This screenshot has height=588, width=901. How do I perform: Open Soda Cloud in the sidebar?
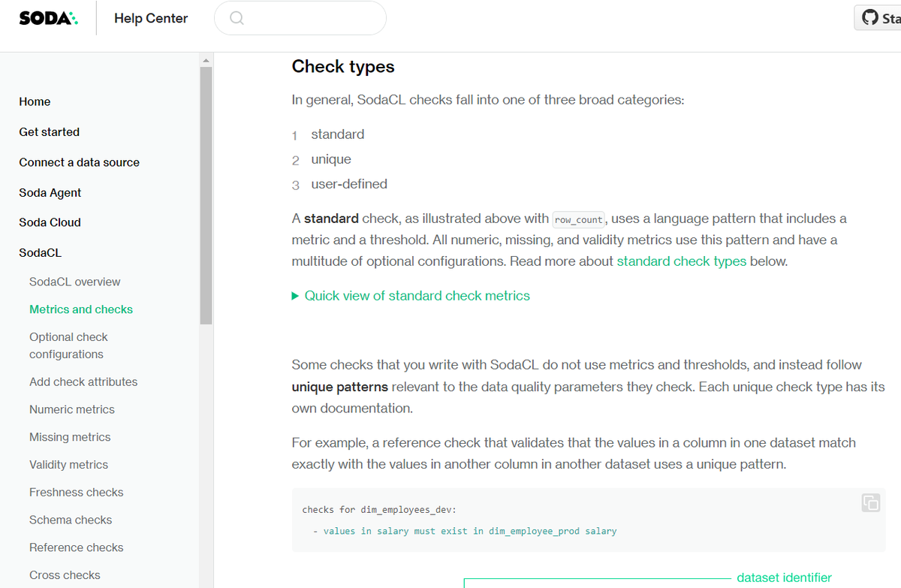point(50,222)
